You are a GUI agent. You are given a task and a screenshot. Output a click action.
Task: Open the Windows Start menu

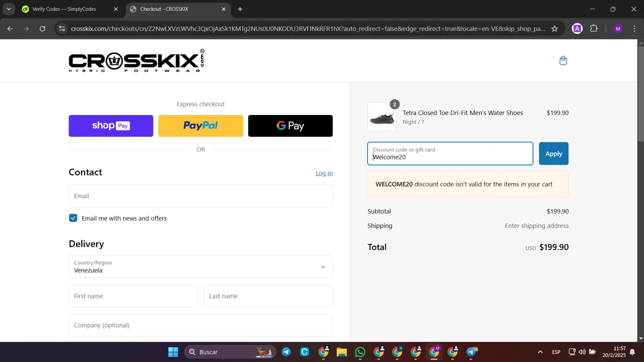173,352
